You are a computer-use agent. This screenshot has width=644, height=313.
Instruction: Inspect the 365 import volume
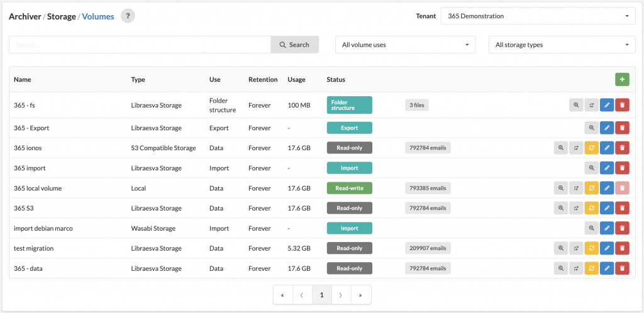coord(591,168)
